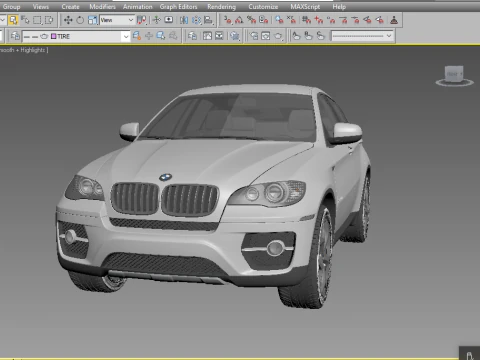
Task: Open the Graph Editors menu
Action: click(x=178, y=7)
